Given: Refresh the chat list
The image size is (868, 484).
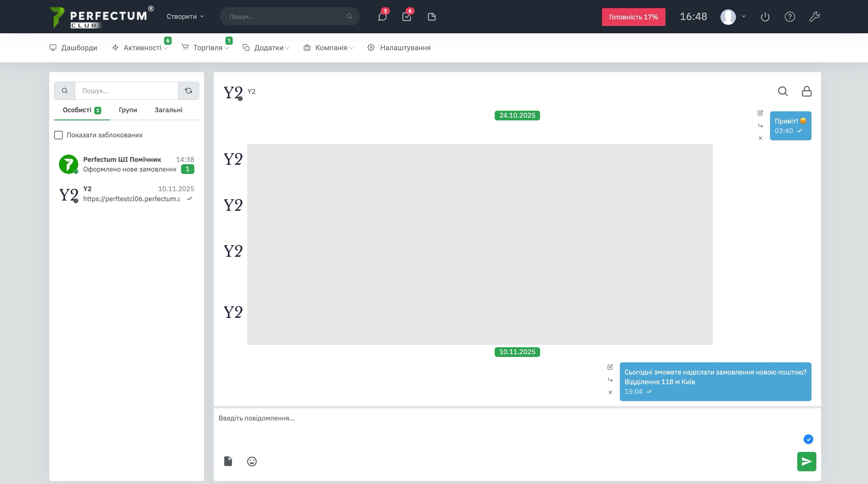Looking at the screenshot, I should pos(188,91).
